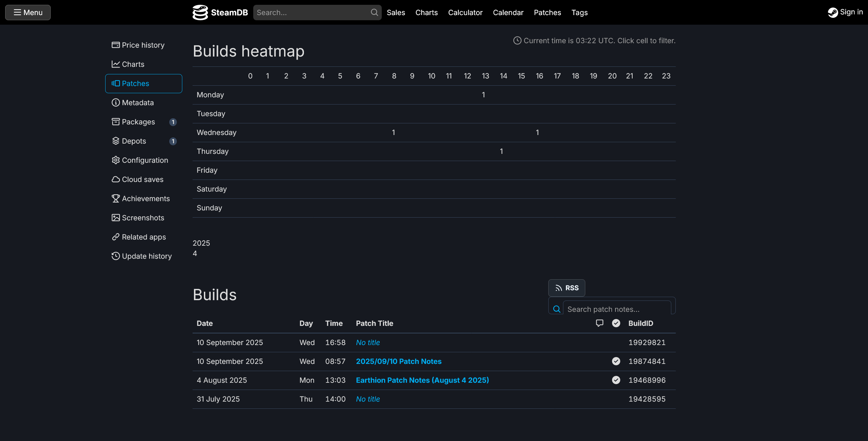Viewport: 868px width, 441px height.
Task: Go to Cloud saves section
Action: point(143,180)
